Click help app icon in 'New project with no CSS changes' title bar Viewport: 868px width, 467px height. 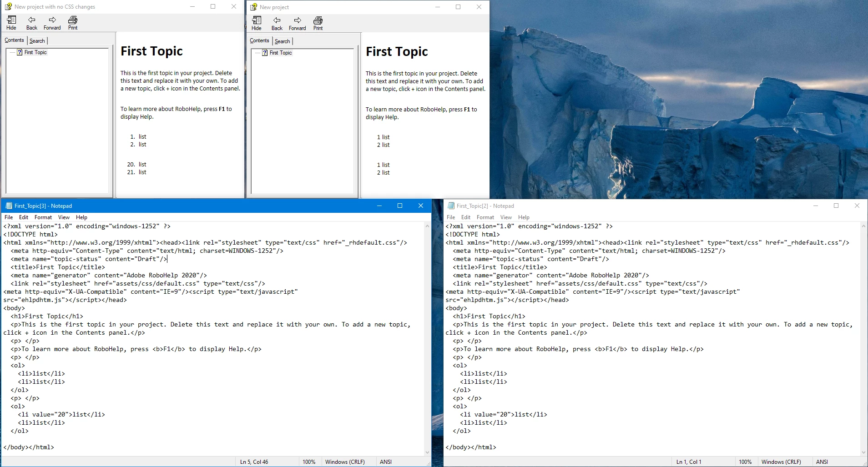(8, 7)
